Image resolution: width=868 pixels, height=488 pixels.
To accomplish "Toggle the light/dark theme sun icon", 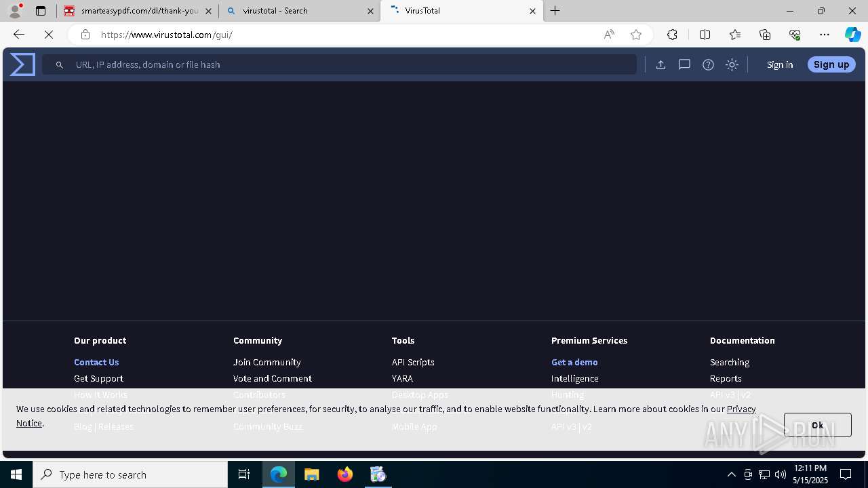I will tap(732, 65).
